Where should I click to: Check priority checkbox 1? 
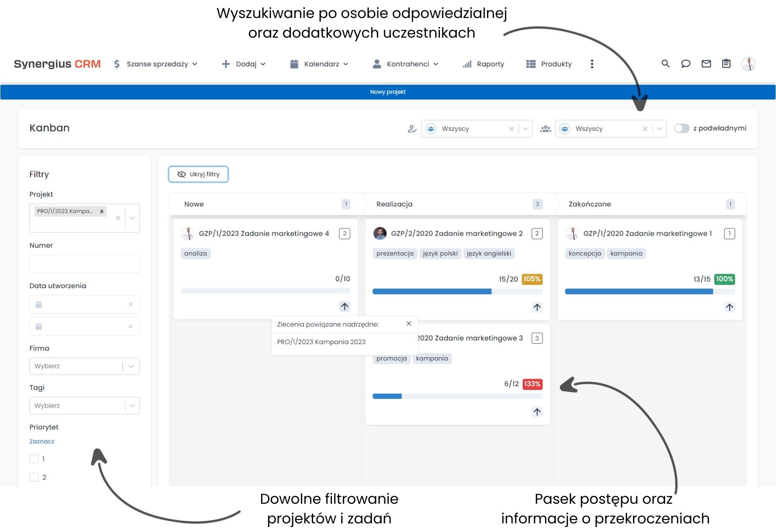[34, 459]
